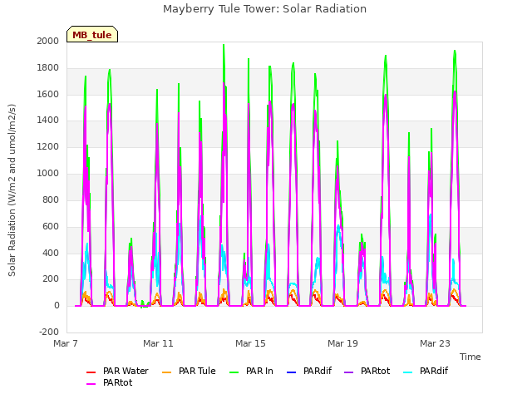Screen dimensions: 532x399
Task: Click the Time x-axis label
Action: pos(470,357)
